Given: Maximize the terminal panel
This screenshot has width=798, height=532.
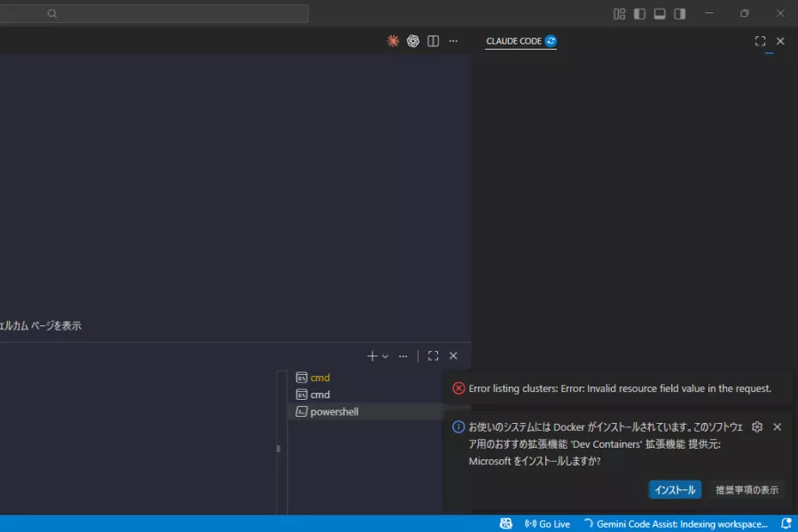Looking at the screenshot, I should tap(433, 356).
